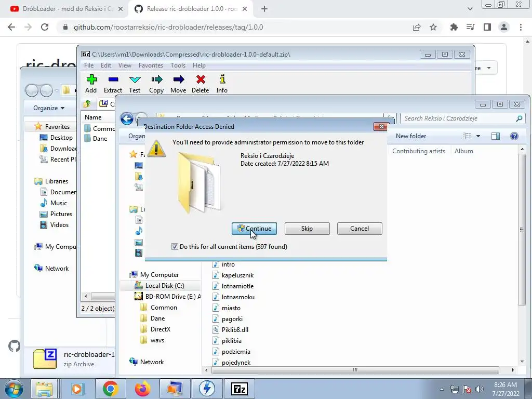Open Chrome media control icon

(x=470, y=27)
